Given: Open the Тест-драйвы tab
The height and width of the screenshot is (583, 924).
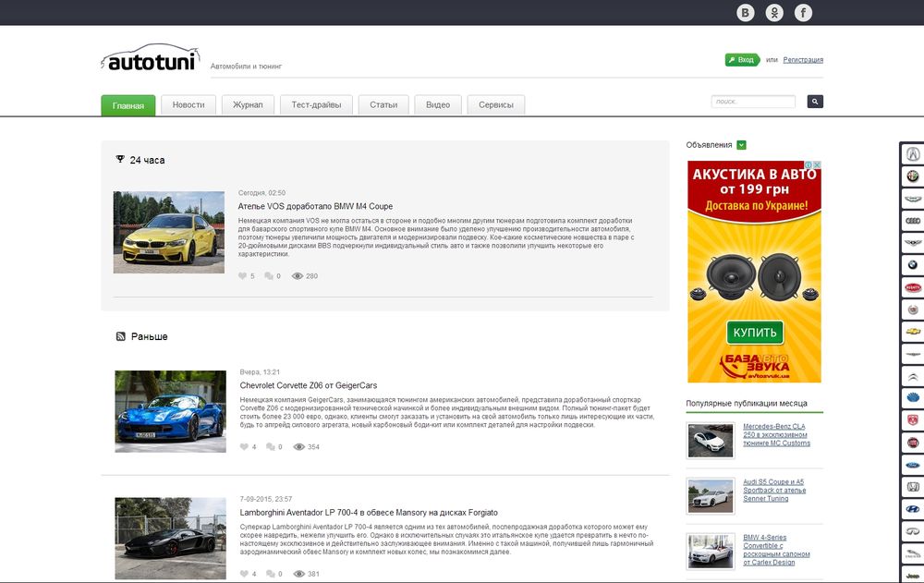Looking at the screenshot, I should [316, 104].
